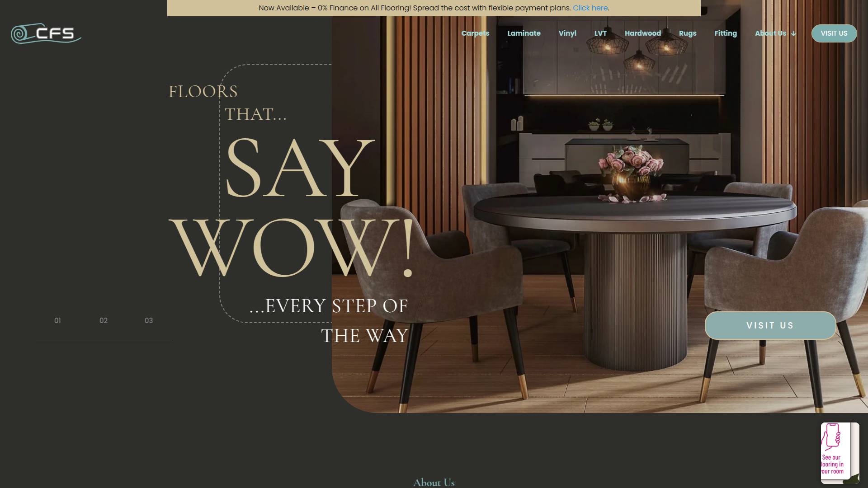Follow the 'Click here' finance link
This screenshot has height=488, width=868.
590,8
